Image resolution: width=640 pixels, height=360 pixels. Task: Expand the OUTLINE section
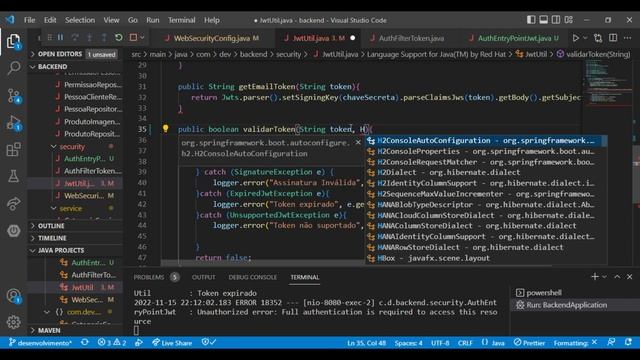76,226
